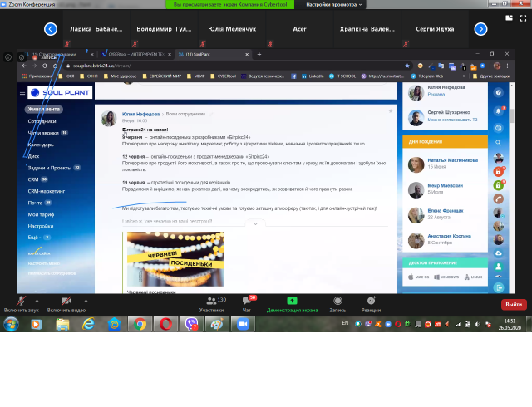The width and height of the screenshot is (532, 407).
Task: Open Червневі посиденьки image thumbnail
Action: pyautogui.click(x=175, y=259)
